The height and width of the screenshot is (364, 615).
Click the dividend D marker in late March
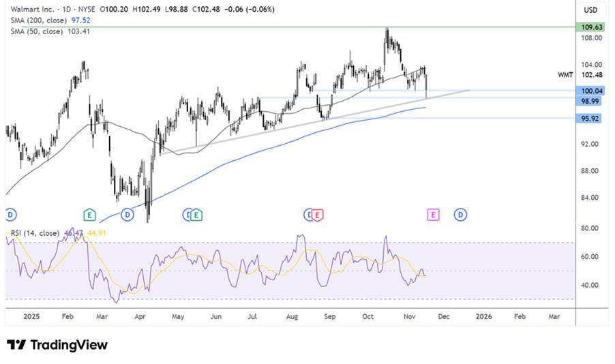click(x=127, y=215)
